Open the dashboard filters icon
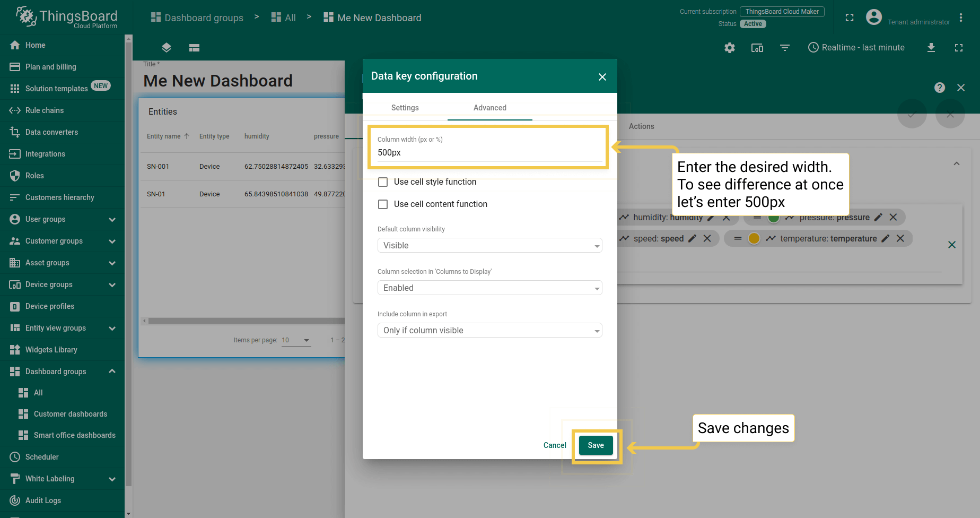Screen dimensions: 980x518 (785, 48)
